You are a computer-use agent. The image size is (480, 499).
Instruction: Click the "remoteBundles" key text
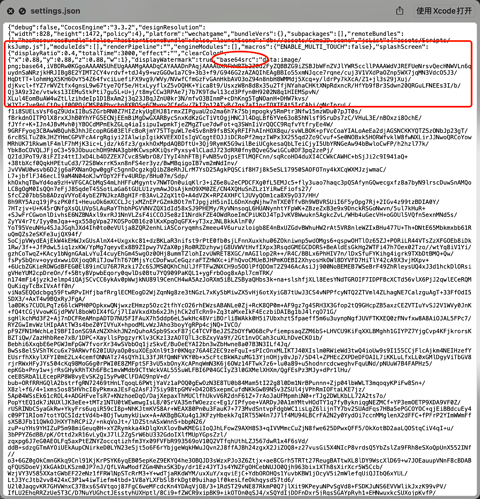click(373, 34)
